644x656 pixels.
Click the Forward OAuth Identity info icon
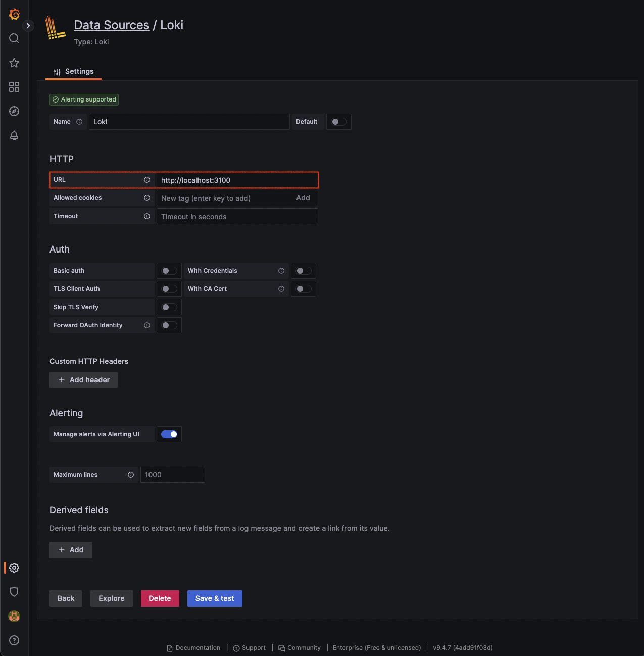pyautogui.click(x=147, y=325)
